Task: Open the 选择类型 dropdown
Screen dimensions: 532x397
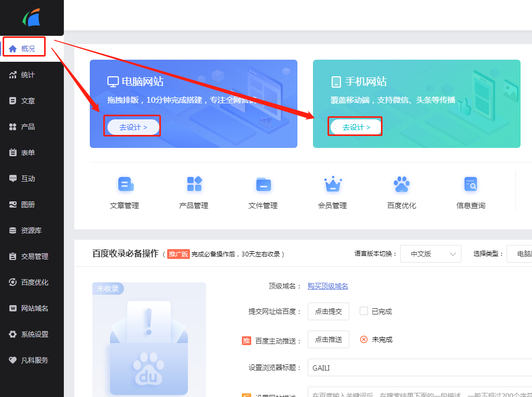Action: (519, 254)
